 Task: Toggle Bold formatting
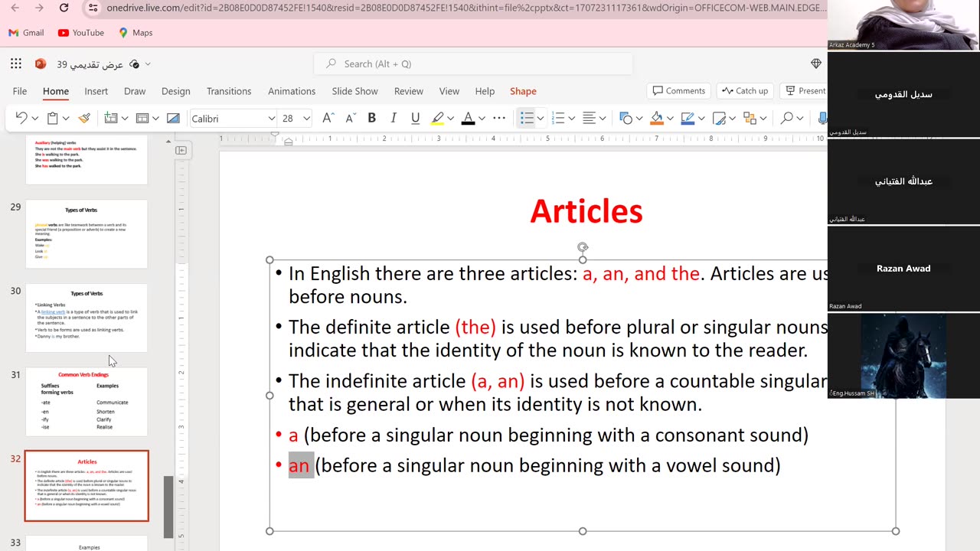pyautogui.click(x=371, y=119)
